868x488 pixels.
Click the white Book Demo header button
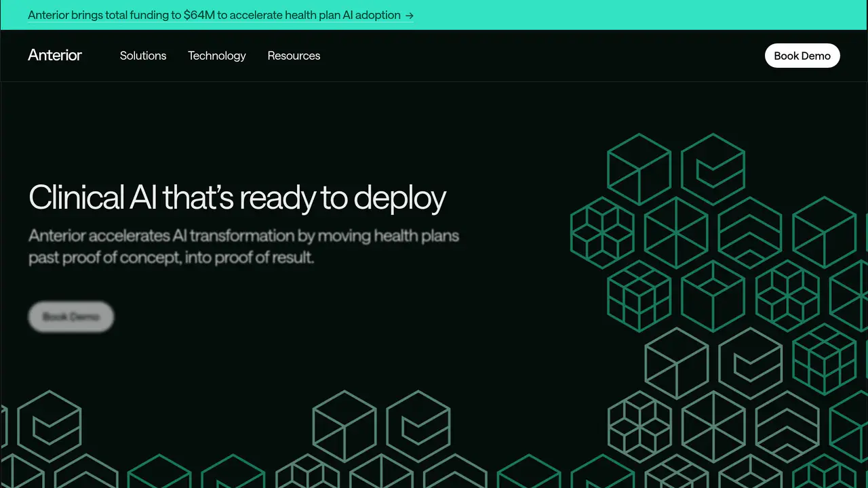coord(802,56)
